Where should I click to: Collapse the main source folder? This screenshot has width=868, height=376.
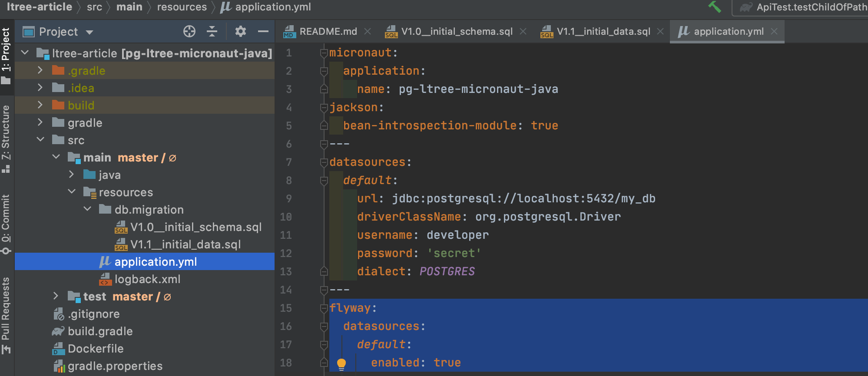point(56,157)
